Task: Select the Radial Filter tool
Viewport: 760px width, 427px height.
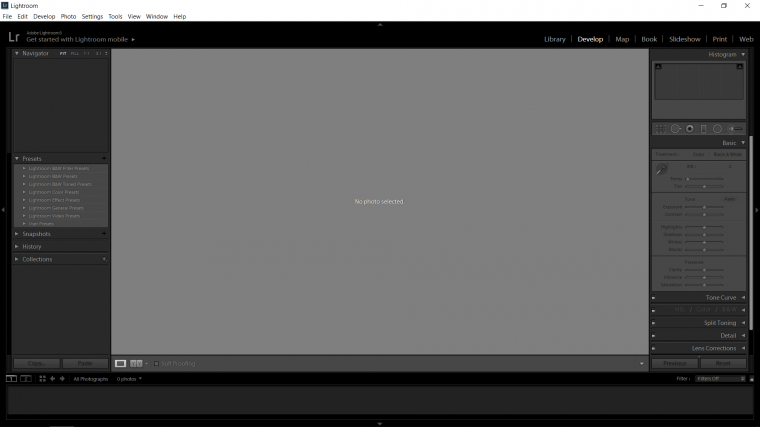Action: coord(717,129)
